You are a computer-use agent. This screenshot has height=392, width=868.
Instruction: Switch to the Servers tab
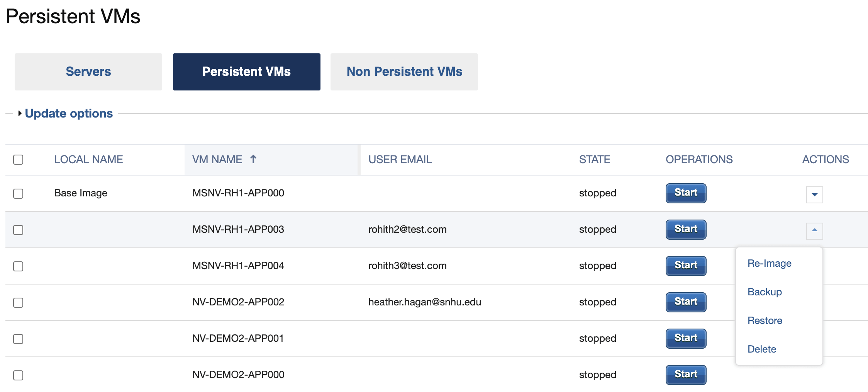point(88,72)
